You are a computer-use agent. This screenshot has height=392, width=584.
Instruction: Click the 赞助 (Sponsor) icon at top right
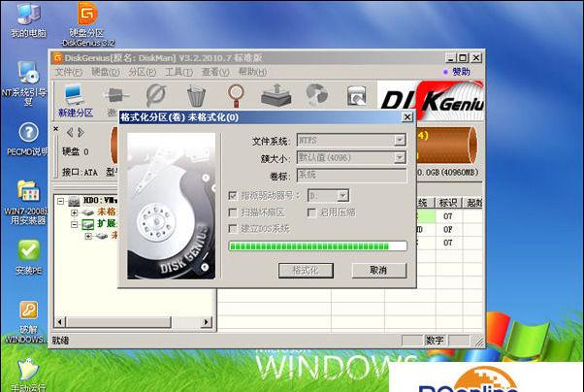pyautogui.click(x=454, y=72)
